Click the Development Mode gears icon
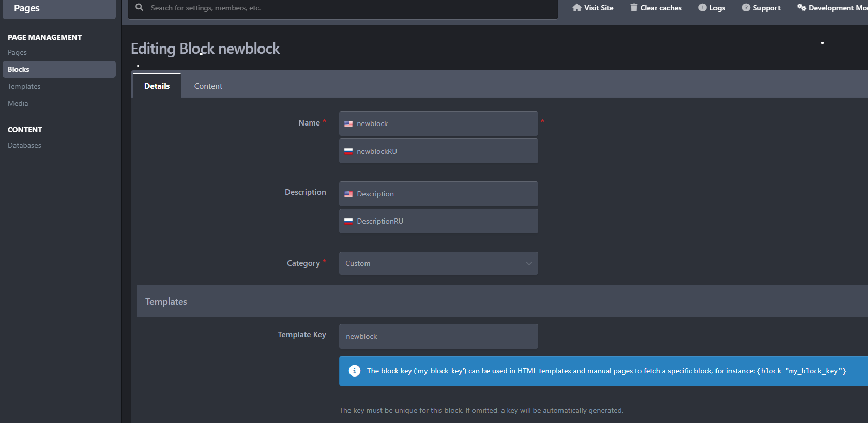Screen dimensions: 868x423 tap(801, 8)
